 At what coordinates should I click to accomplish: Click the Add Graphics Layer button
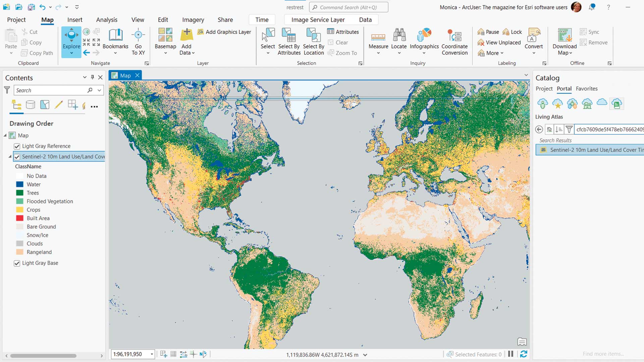click(224, 32)
